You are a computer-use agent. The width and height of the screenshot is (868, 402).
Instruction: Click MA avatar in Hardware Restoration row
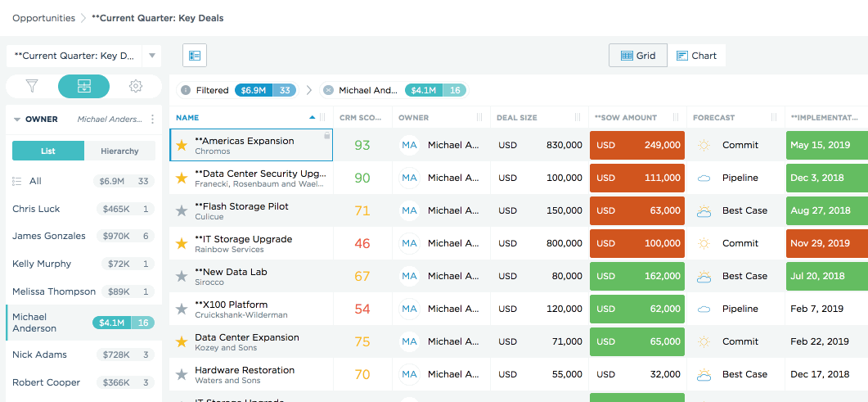point(410,374)
